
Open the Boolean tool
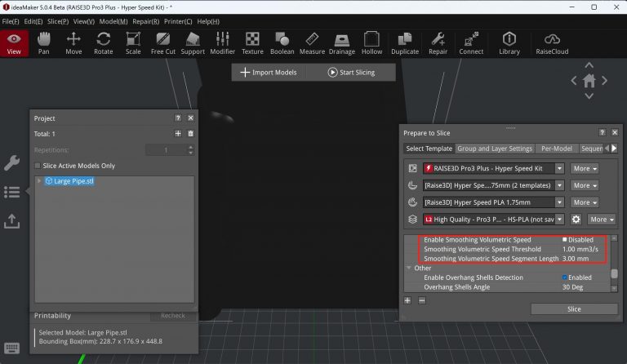(282, 43)
